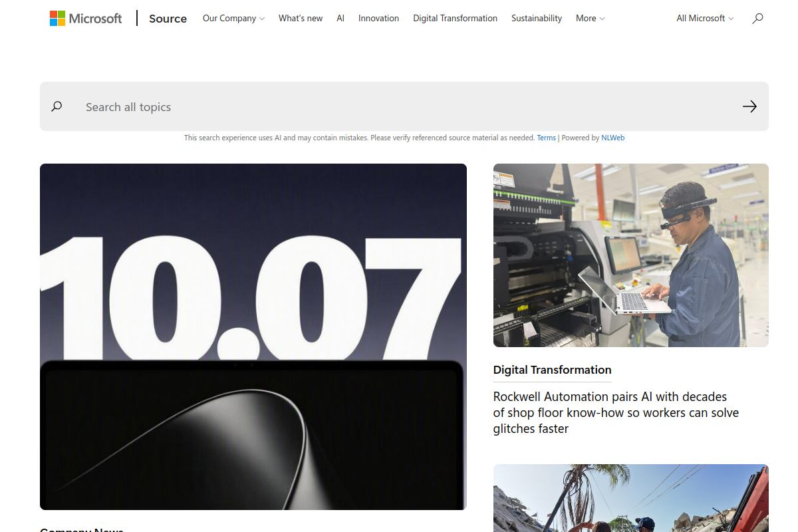Open the Rockwell Automation article headline
798x532 pixels.
click(x=616, y=412)
